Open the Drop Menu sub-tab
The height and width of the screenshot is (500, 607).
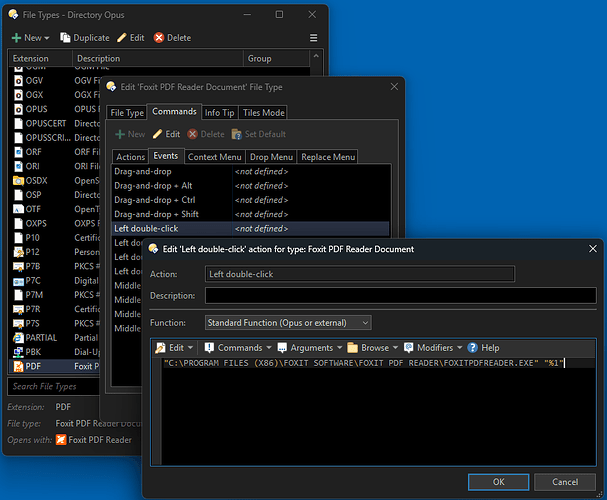pos(271,157)
